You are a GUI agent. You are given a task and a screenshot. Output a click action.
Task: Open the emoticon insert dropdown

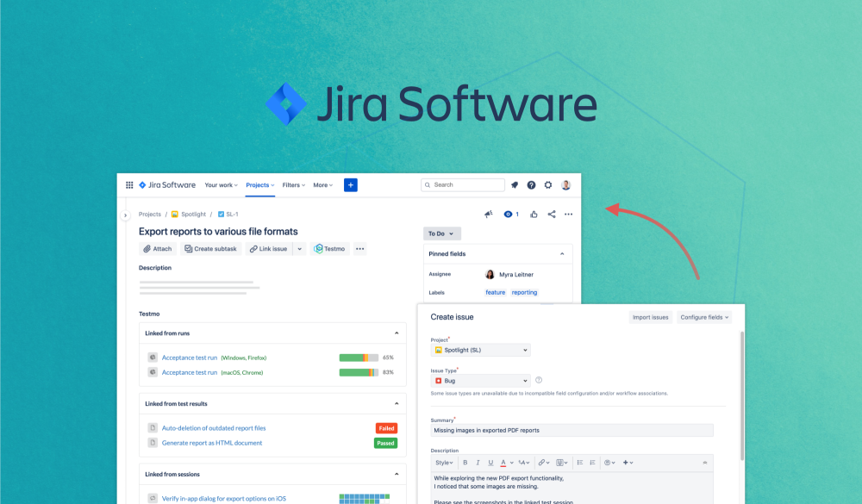(609, 463)
